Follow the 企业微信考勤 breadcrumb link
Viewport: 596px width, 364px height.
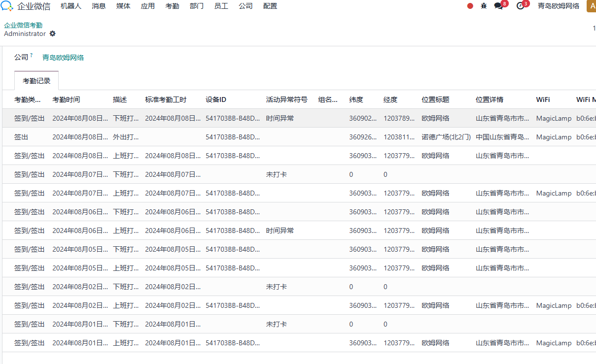click(x=23, y=25)
